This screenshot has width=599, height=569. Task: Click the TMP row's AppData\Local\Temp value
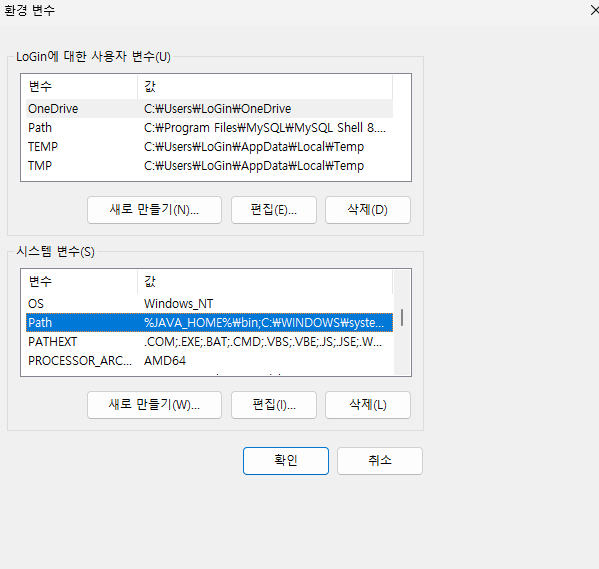pyautogui.click(x=254, y=166)
